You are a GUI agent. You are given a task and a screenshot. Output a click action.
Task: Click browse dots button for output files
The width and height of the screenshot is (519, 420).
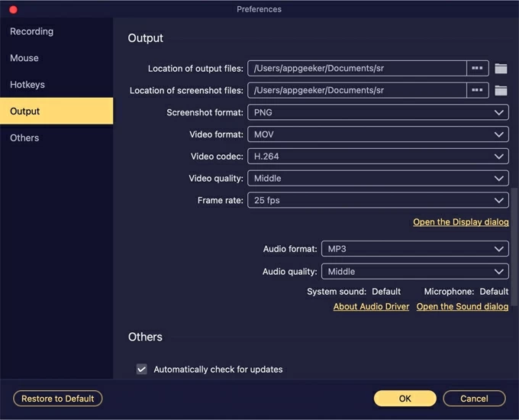[x=477, y=69]
